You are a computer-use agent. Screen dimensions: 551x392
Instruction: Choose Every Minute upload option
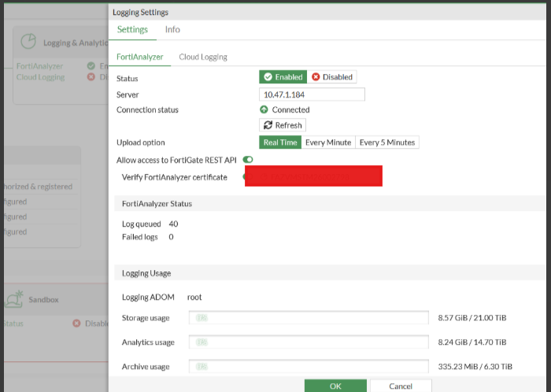328,142
